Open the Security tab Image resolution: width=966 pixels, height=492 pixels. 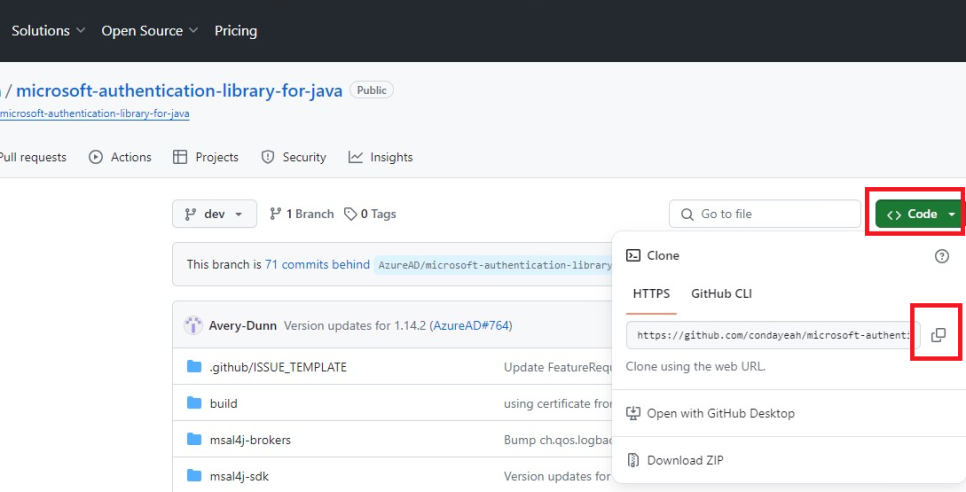coord(294,157)
